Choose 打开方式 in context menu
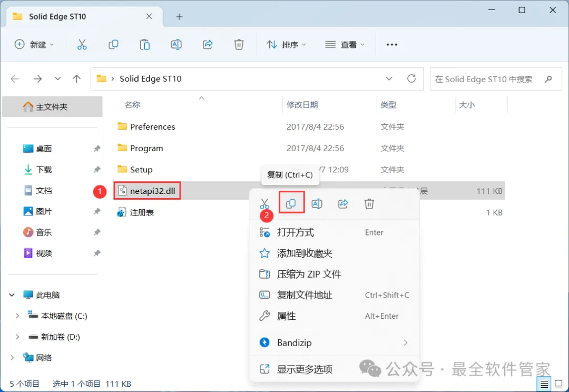 334,232
